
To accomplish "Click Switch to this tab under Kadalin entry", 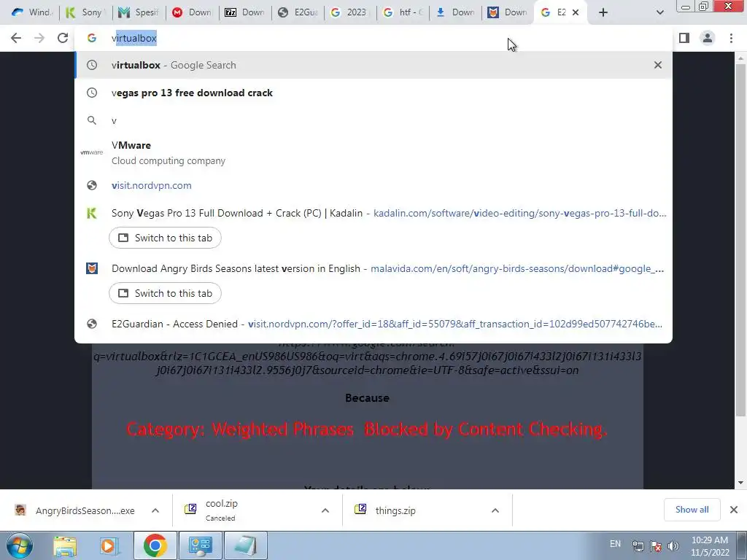I will pyautogui.click(x=165, y=238).
